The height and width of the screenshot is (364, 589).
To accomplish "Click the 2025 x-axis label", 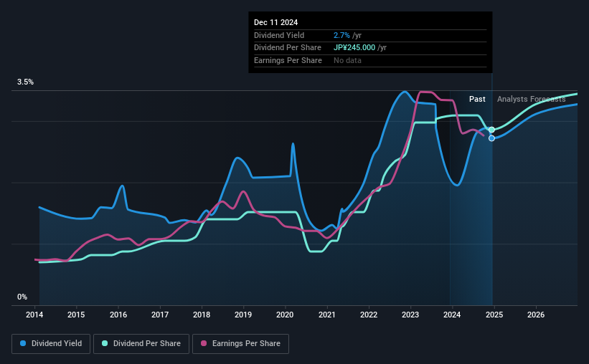I will [494, 315].
